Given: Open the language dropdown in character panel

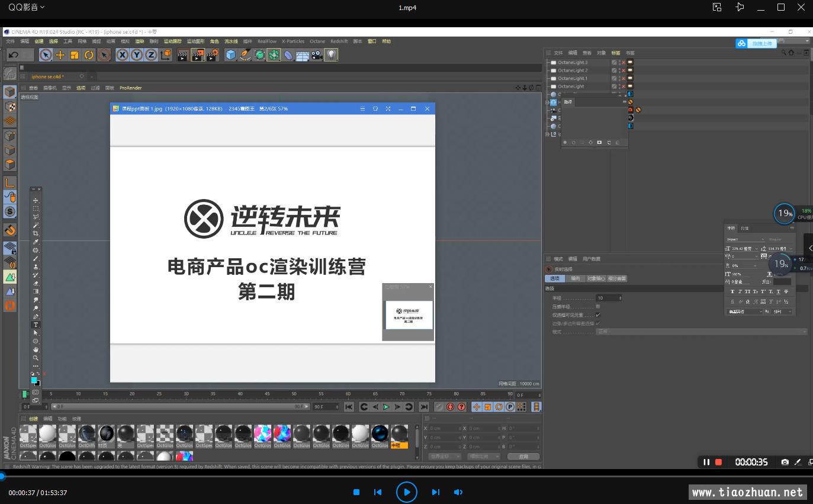Looking at the screenshot, I should (745, 311).
